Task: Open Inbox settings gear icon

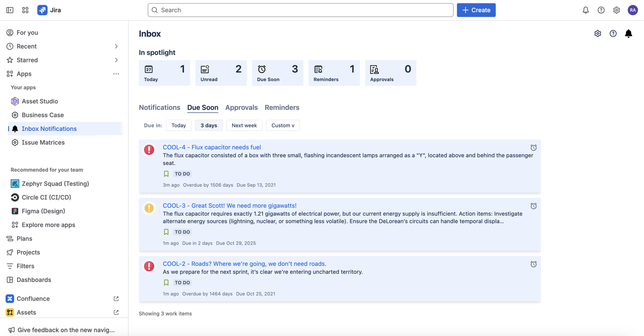Action: tap(598, 34)
